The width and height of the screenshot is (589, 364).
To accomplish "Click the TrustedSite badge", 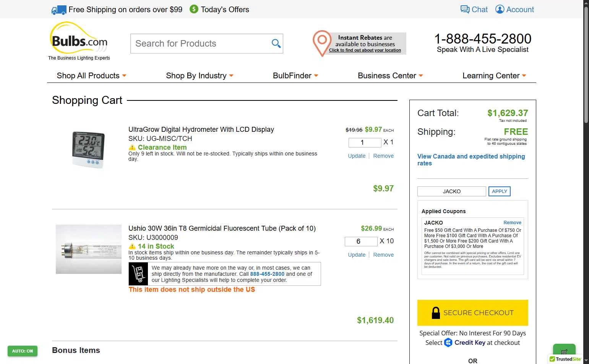I will [566, 359].
